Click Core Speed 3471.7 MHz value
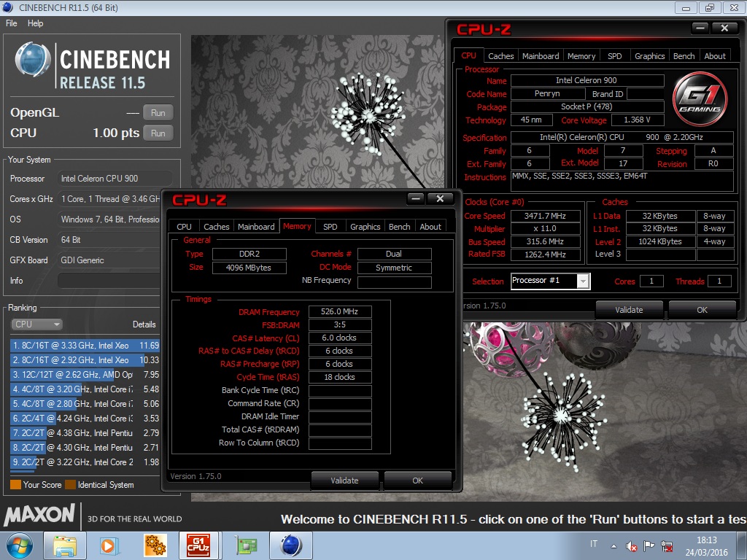 [x=546, y=216]
